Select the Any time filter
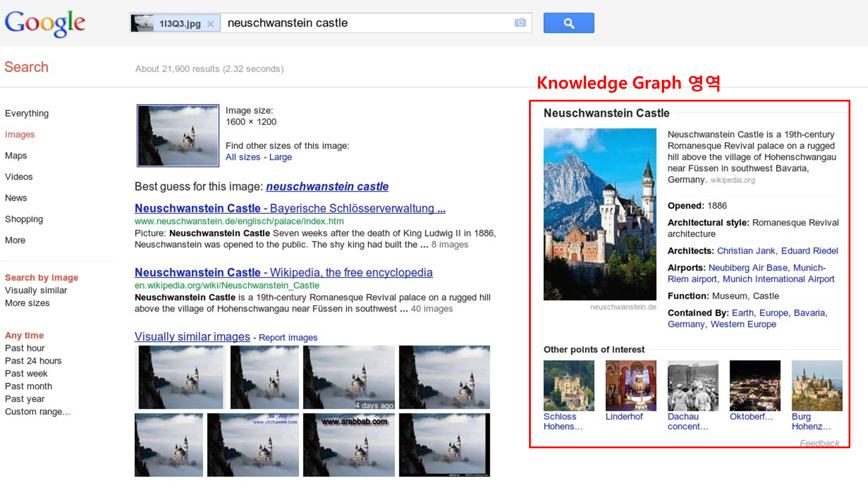 [24, 335]
